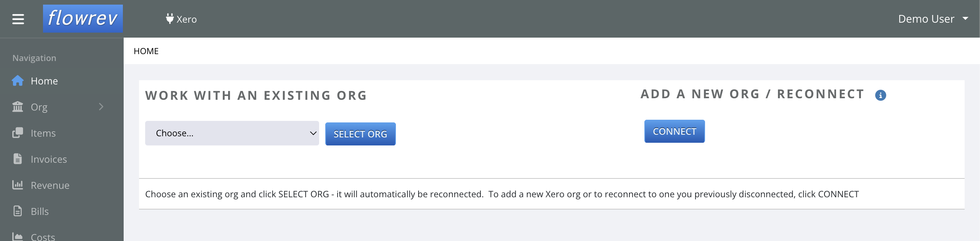Screen dimensions: 980x241
Task: Open the Revenue navigation item
Action: click(50, 185)
